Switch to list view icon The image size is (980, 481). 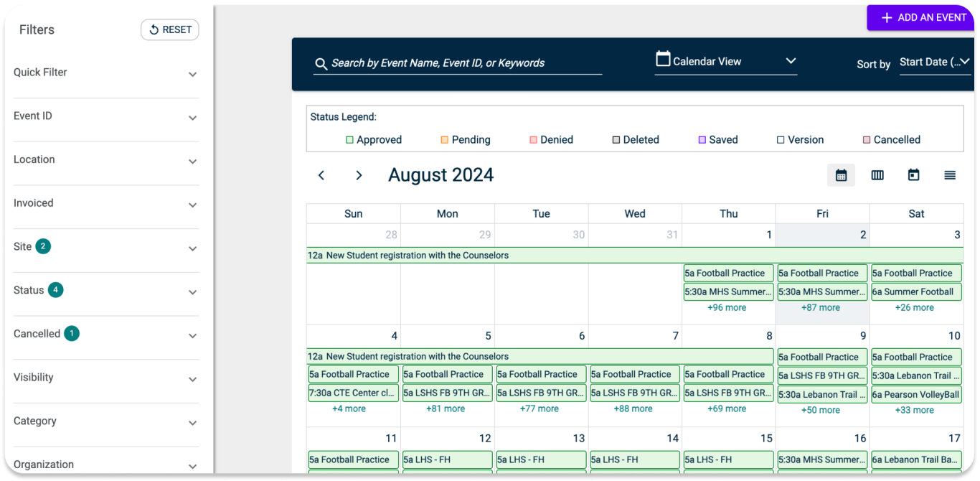pyautogui.click(x=950, y=175)
